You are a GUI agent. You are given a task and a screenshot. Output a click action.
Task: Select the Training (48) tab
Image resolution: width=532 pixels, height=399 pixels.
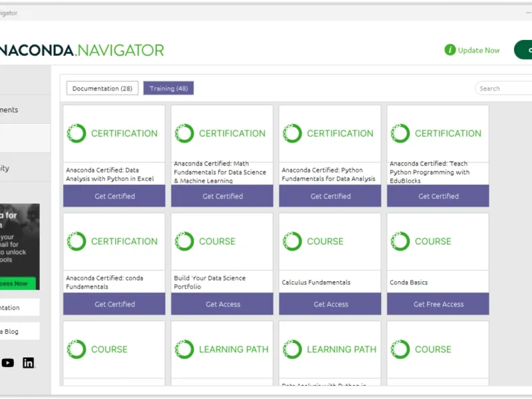point(168,88)
